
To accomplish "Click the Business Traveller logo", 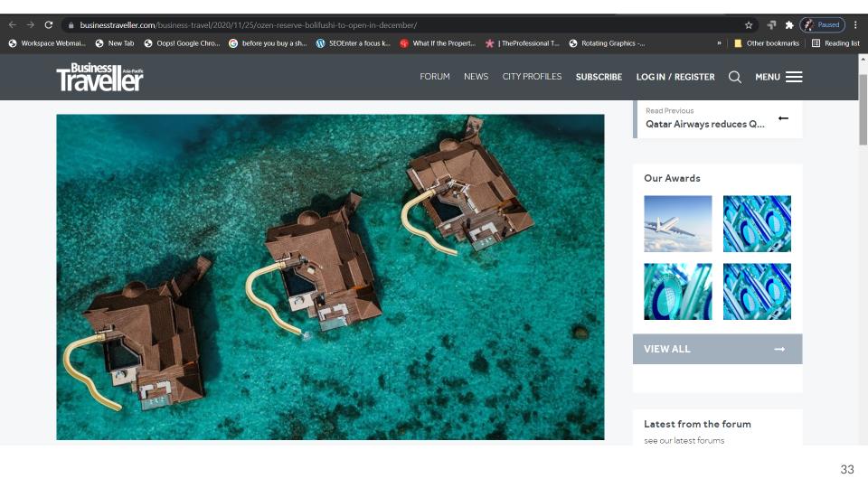I will (99, 78).
